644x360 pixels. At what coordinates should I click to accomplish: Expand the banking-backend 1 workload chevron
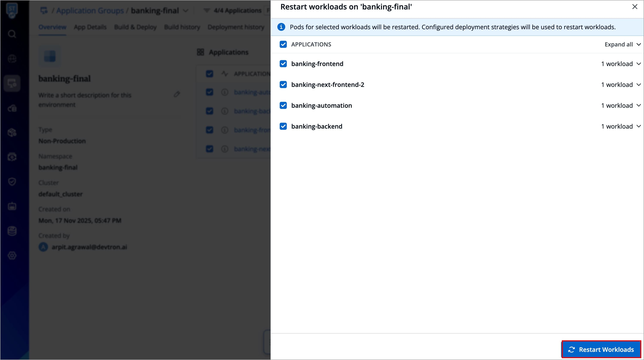(638, 126)
